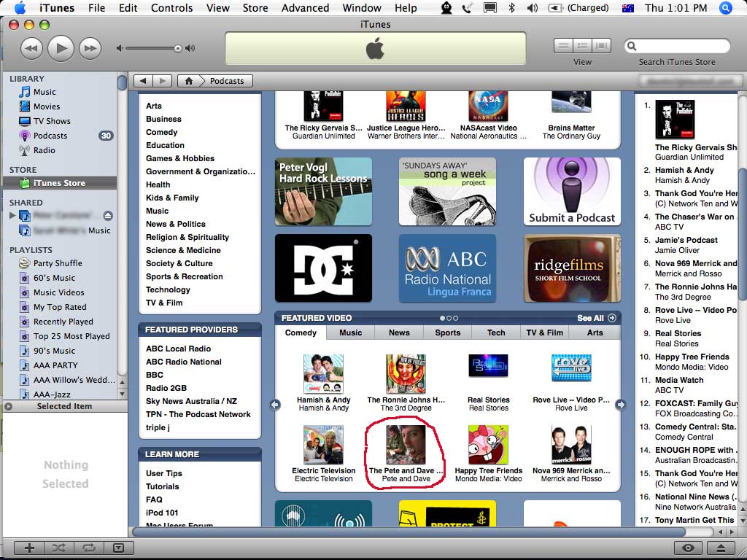Open the Store menu
Screen dimensions: 747x560
[255, 7]
